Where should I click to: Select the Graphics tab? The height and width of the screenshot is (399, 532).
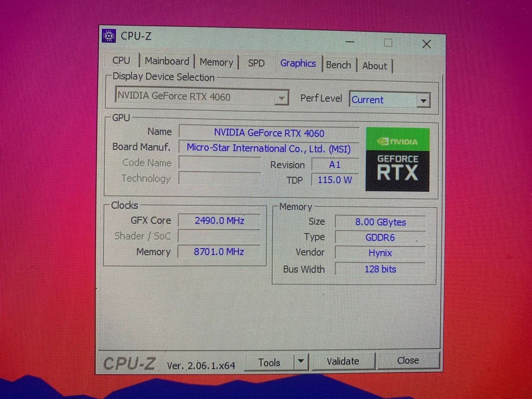(298, 64)
